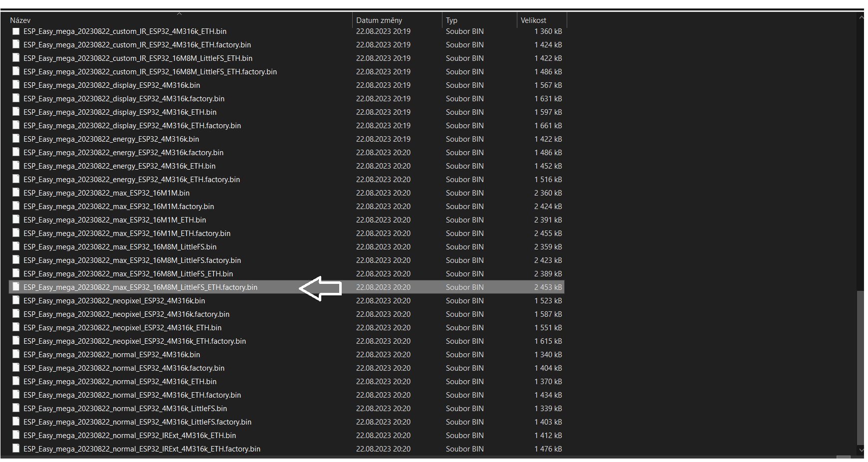Click the icon beside energy_ESP32_4M316k_ETH.bin
The image size is (868, 462).
click(x=16, y=166)
